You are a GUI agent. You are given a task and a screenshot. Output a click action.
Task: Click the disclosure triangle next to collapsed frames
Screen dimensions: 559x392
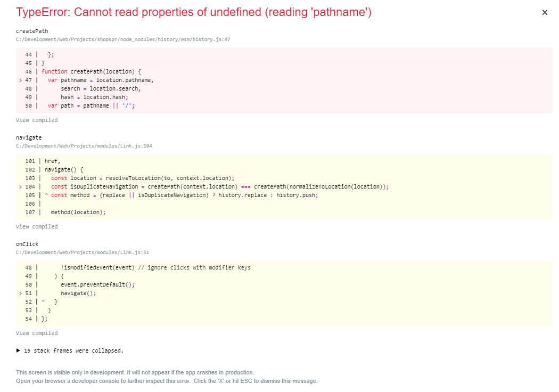(x=18, y=350)
